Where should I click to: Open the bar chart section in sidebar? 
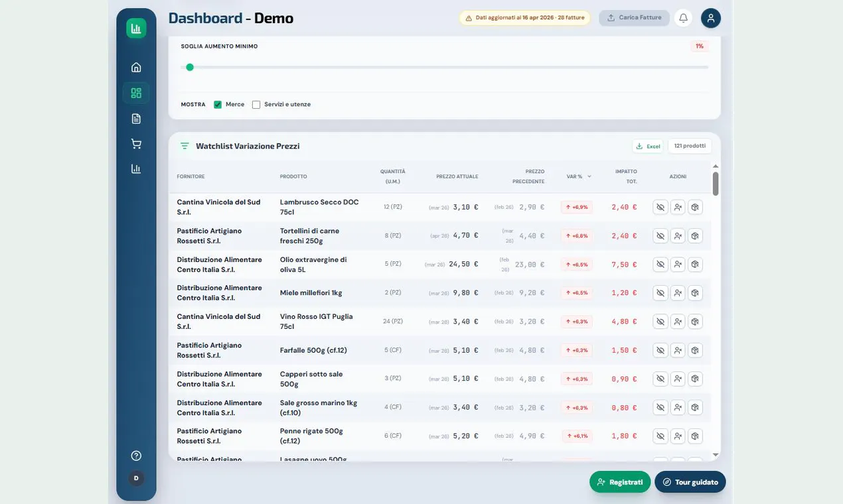click(136, 168)
